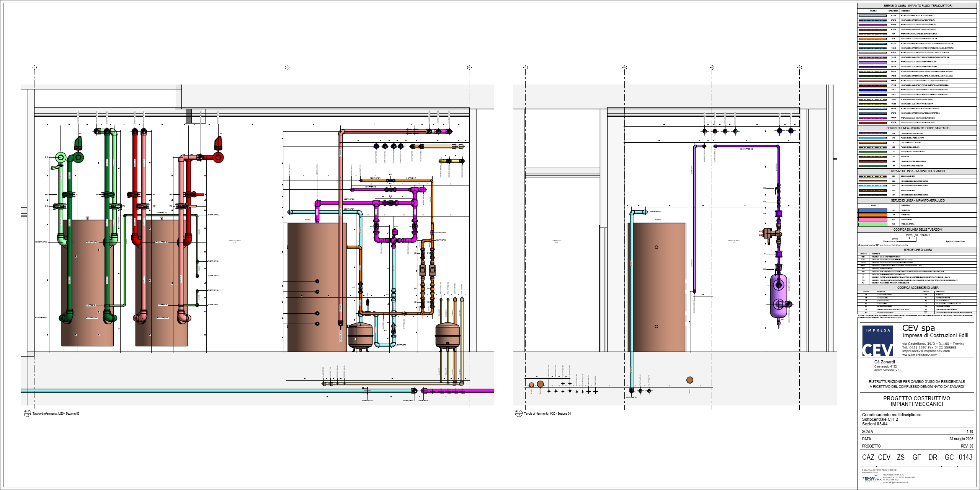Image resolution: width=980 pixels, height=490 pixels.
Task: Click the 'ZS' code field
Action: pos(900,457)
